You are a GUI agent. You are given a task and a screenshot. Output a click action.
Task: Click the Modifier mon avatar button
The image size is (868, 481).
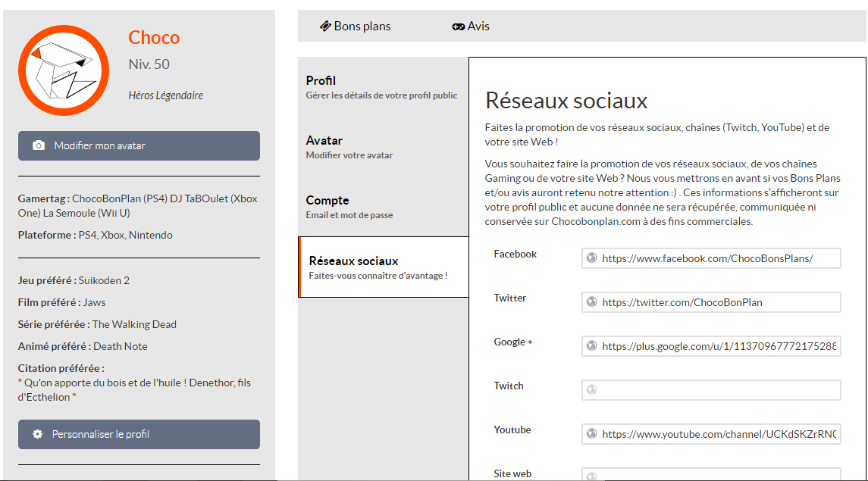point(139,146)
